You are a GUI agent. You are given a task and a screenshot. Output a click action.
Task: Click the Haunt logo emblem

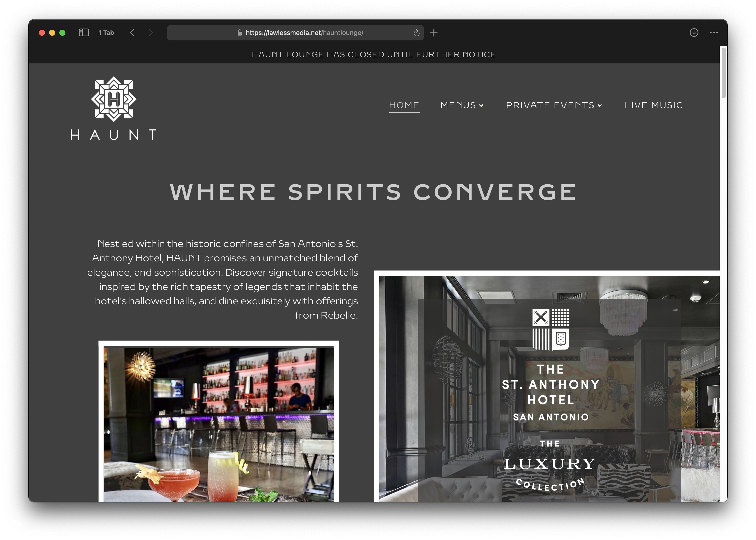pyautogui.click(x=114, y=99)
